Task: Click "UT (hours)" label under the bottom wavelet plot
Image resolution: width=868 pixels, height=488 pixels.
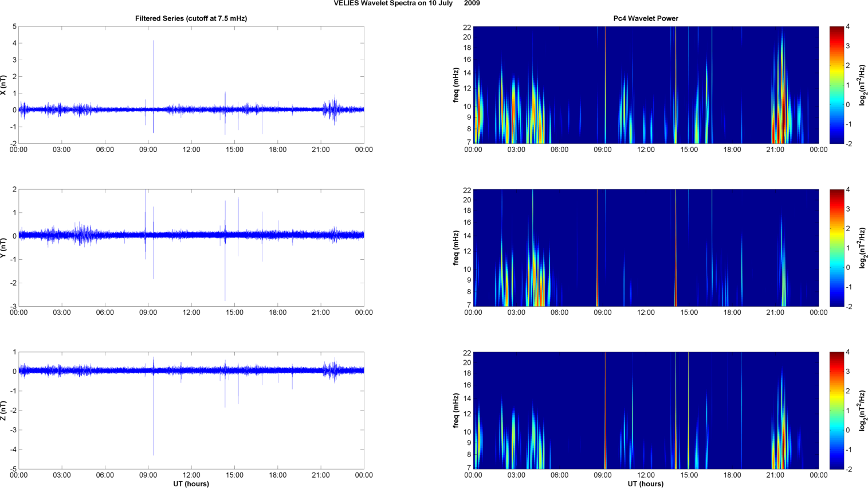Action: 646,483
